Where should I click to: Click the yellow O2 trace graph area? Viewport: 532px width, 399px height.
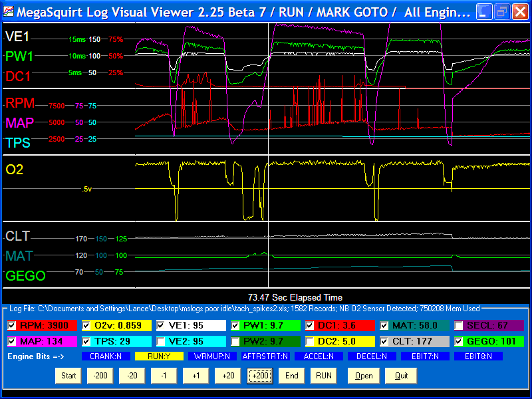[332, 190]
